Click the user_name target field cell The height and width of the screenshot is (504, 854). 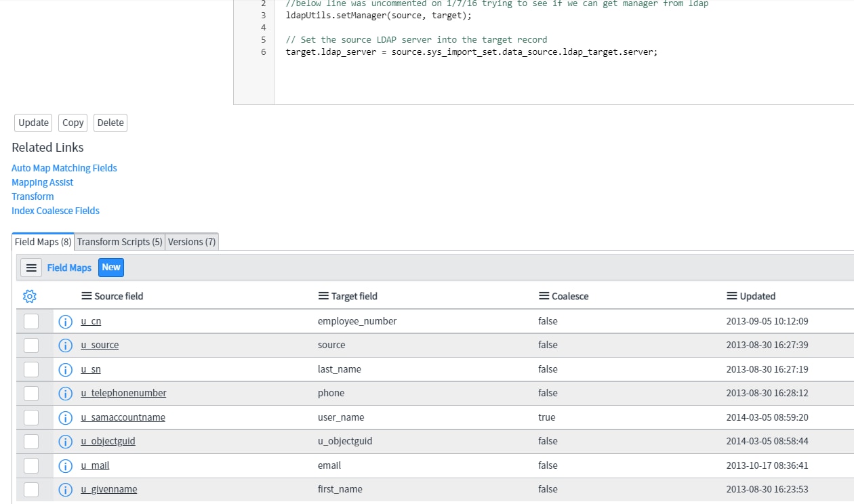pyautogui.click(x=341, y=417)
